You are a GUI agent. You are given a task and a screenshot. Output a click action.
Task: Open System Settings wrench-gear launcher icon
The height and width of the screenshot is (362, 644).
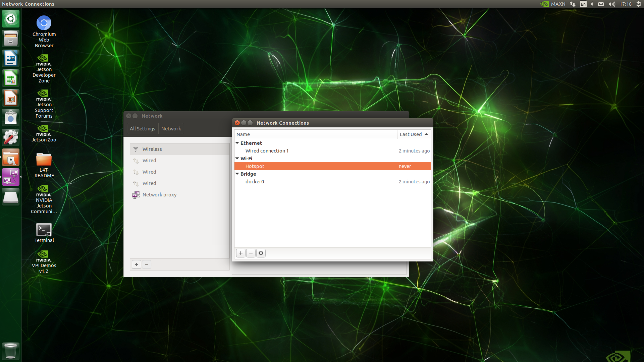pyautogui.click(x=11, y=137)
